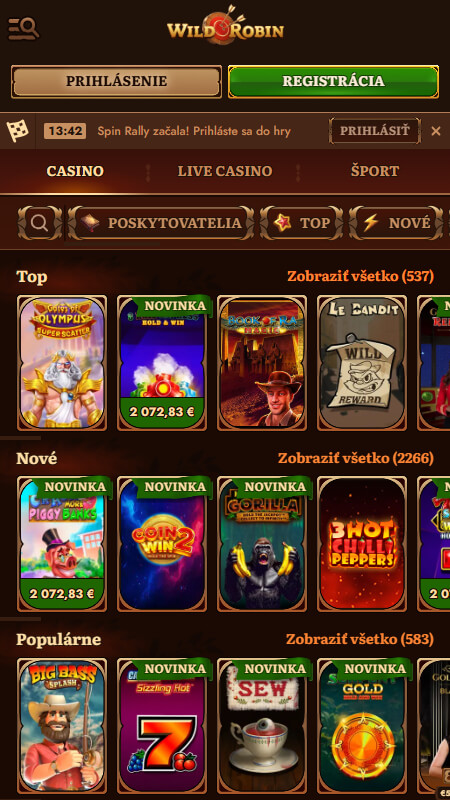The height and width of the screenshot is (800, 450).
Task: Select the NOVÉ lightning category filter
Action: tap(396, 223)
